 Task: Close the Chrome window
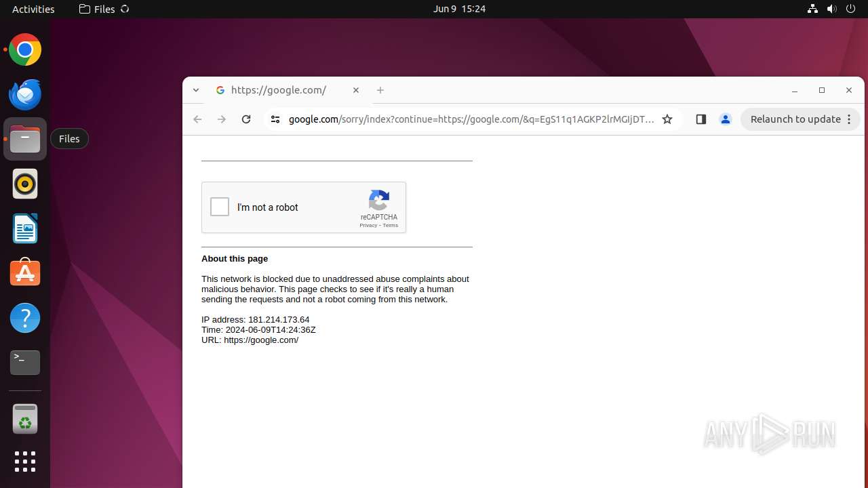pyautogui.click(x=849, y=90)
